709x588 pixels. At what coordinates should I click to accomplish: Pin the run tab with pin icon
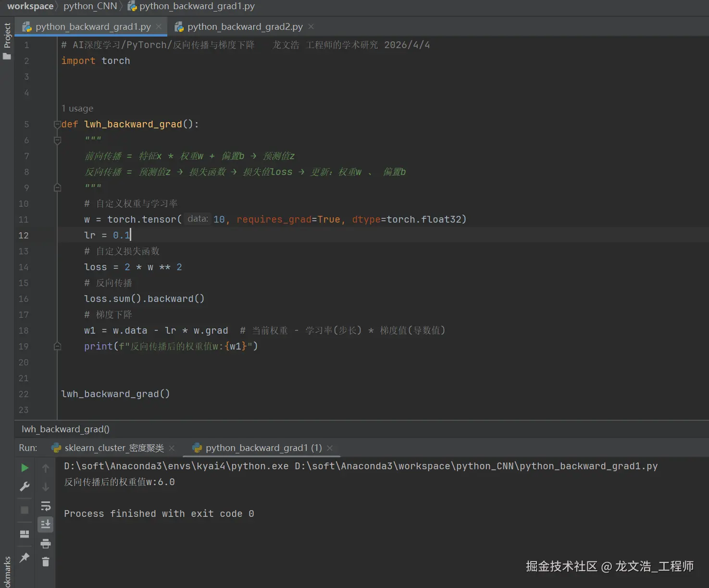25,557
